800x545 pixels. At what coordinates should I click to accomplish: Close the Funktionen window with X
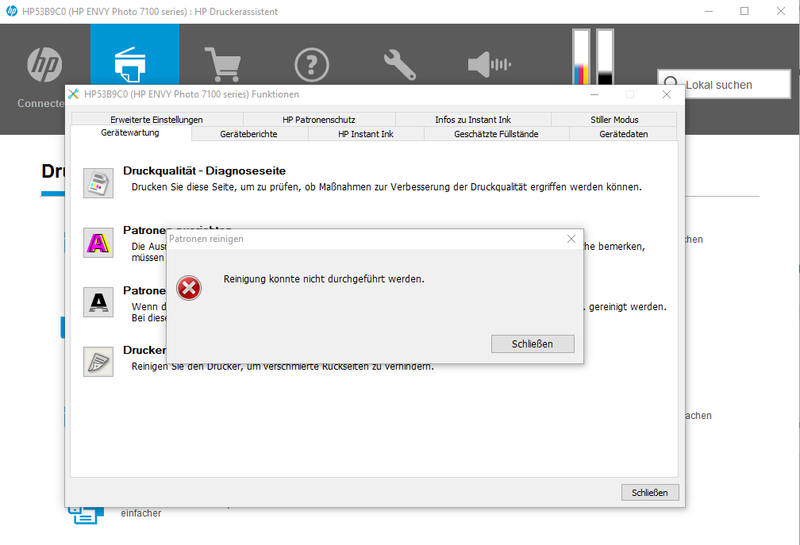(x=666, y=94)
